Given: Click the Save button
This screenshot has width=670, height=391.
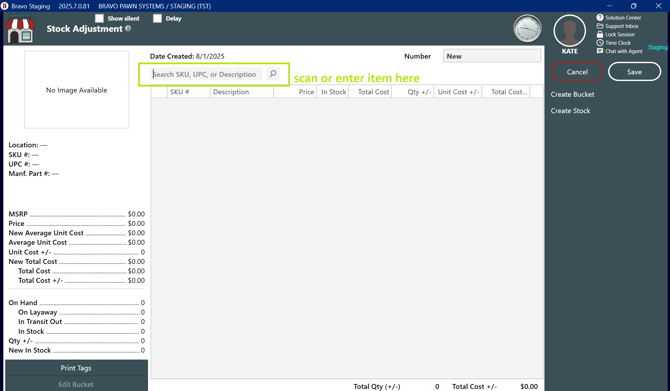Looking at the screenshot, I should click(634, 72).
